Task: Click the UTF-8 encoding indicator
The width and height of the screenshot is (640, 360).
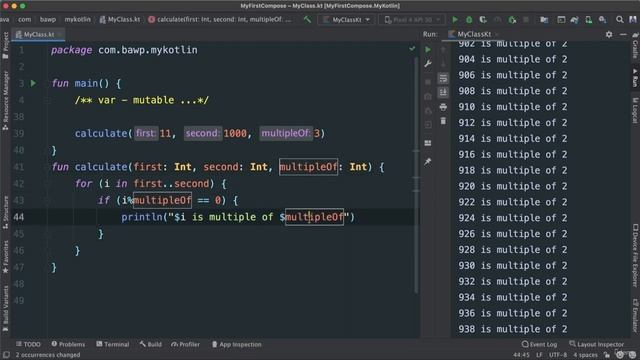Action: [x=558, y=355]
